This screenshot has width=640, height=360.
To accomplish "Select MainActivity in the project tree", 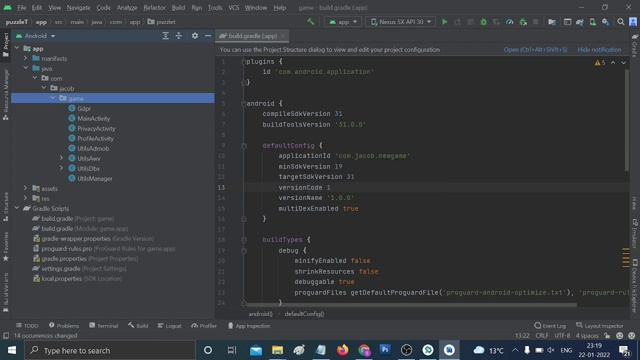I will click(93, 118).
